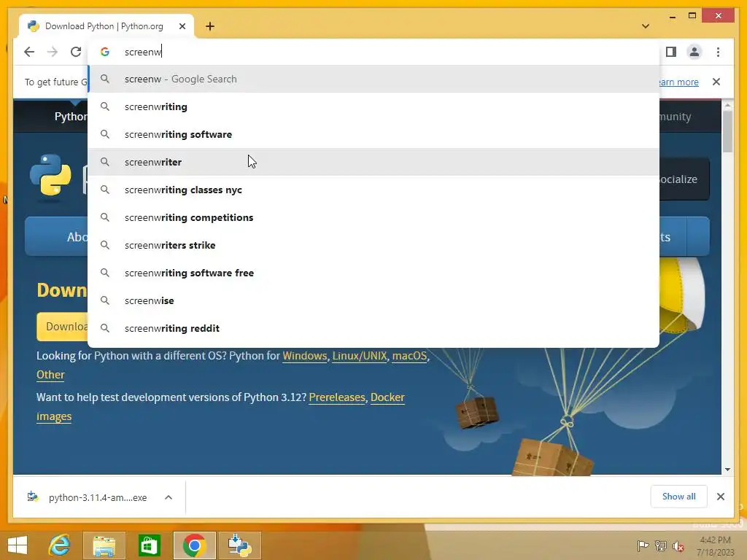Click scrollbar down arrow
747x560 pixels.
[x=727, y=470]
